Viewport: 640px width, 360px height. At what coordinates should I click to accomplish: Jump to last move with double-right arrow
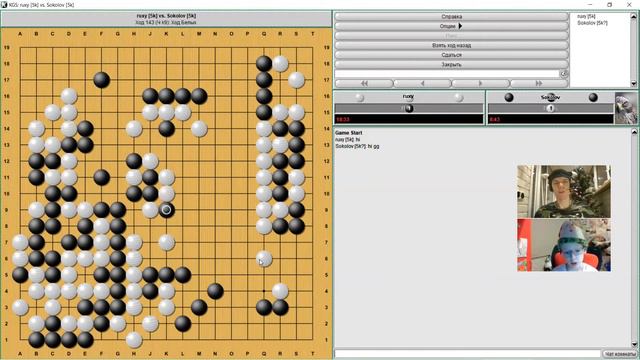click(x=539, y=83)
